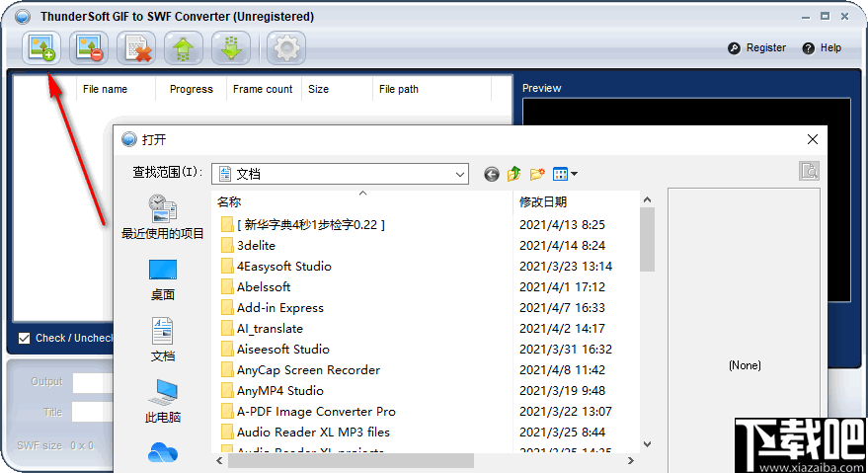Select the Add-in Express folder
868x473 pixels.
pyautogui.click(x=273, y=308)
